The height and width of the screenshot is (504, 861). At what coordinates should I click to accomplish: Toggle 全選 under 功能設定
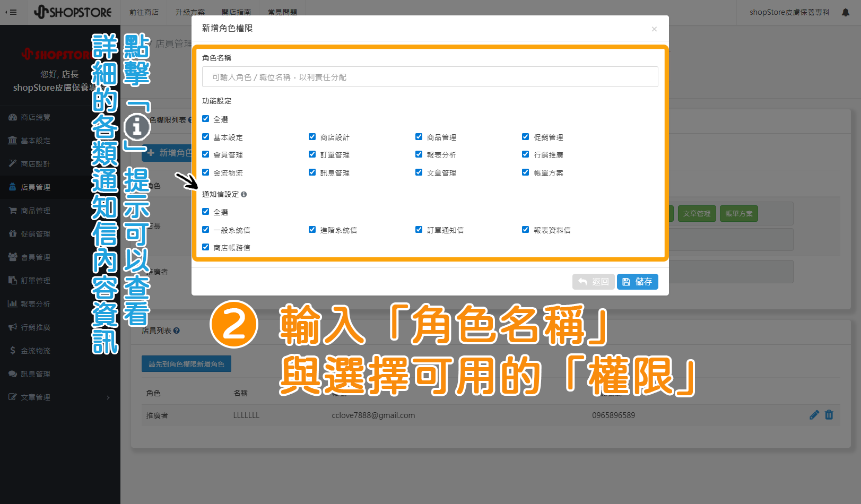tap(206, 119)
